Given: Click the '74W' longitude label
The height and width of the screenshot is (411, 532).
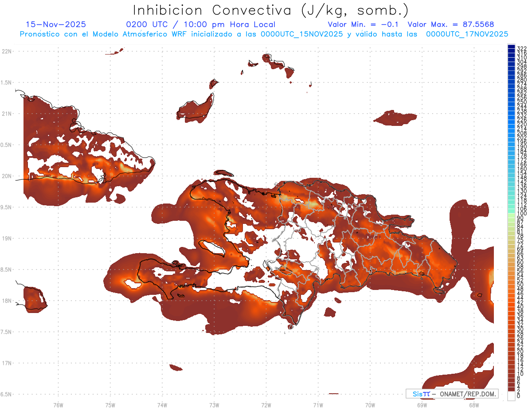Looking at the screenshot, I should coord(162,405).
